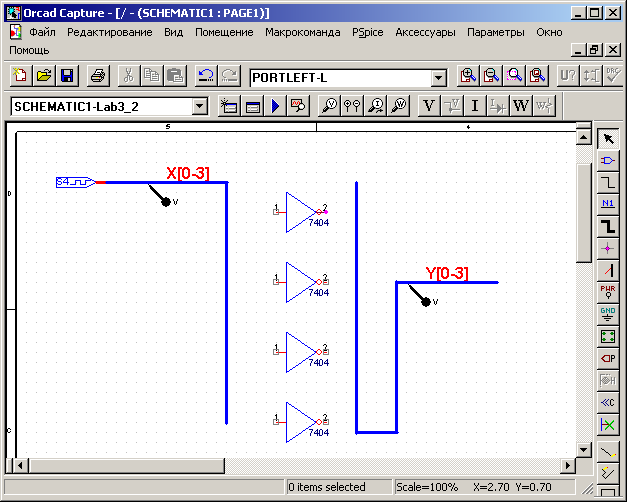
Task: Toggle bias current display (I button)
Action: point(475,106)
